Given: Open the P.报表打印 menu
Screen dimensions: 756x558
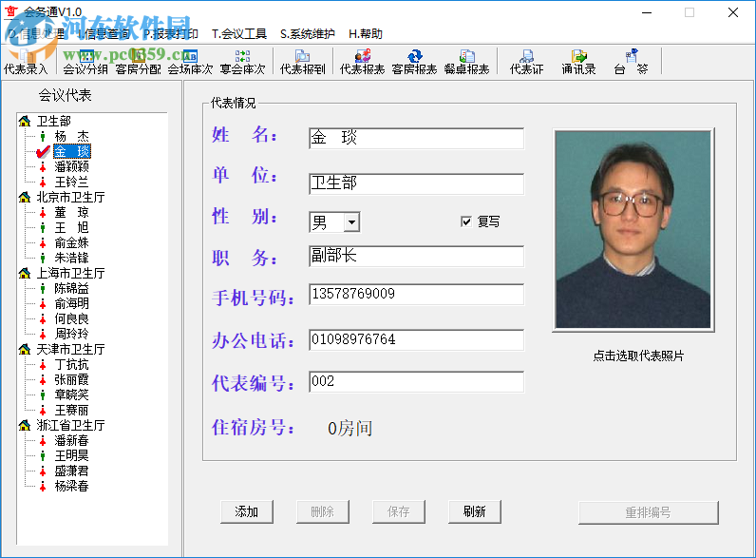Looking at the screenshot, I should click(x=171, y=34).
